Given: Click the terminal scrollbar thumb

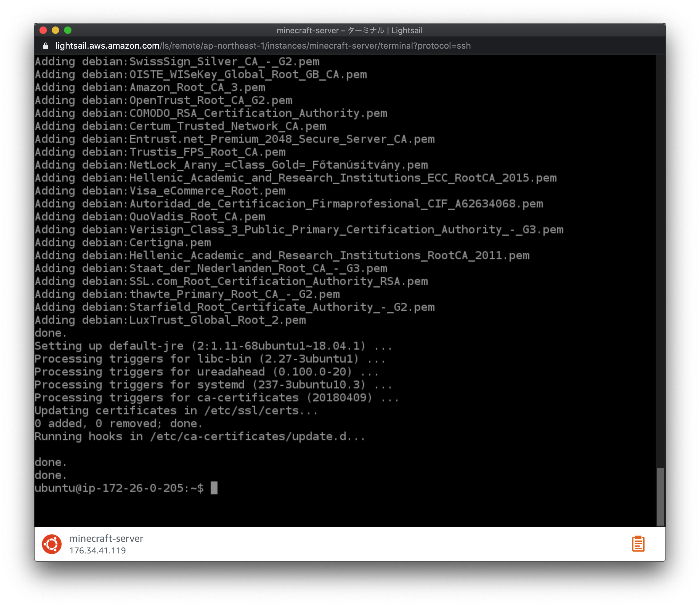Looking at the screenshot, I should 660,496.
